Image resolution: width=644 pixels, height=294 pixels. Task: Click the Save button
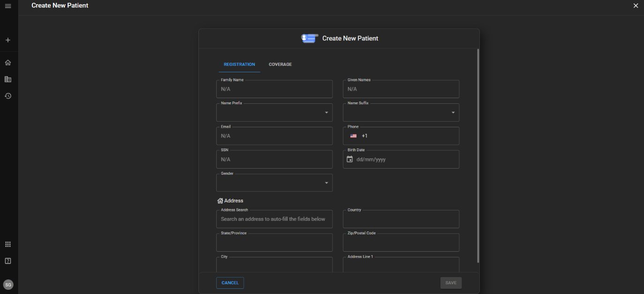(451, 283)
